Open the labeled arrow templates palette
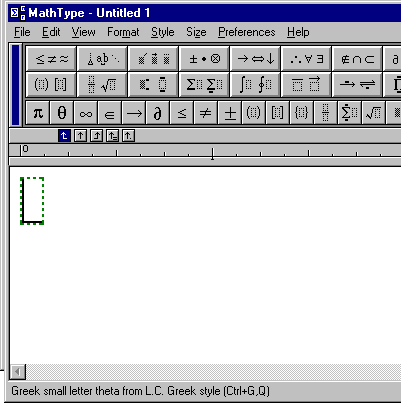Image resolution: width=401 pixels, height=403 pixels. click(357, 84)
